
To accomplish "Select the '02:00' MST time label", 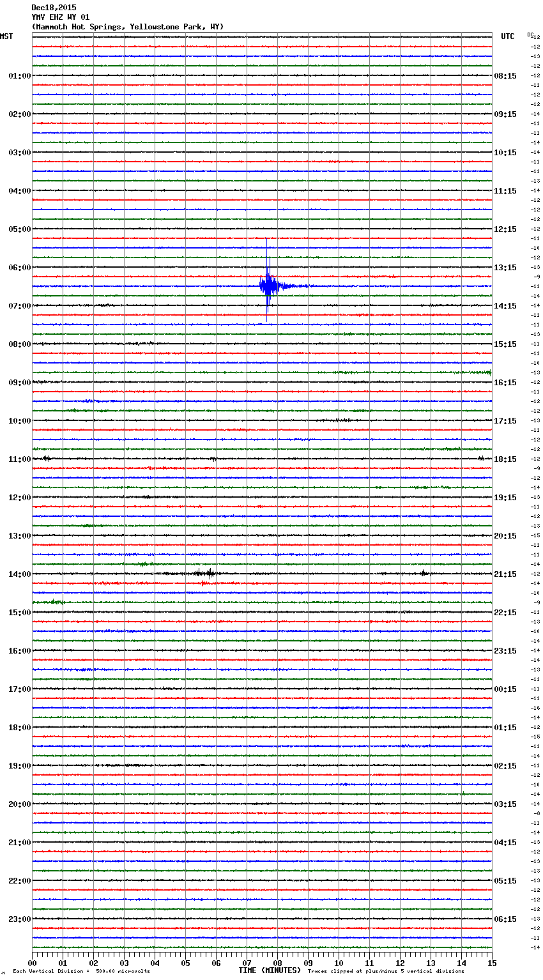I will tap(20, 114).
